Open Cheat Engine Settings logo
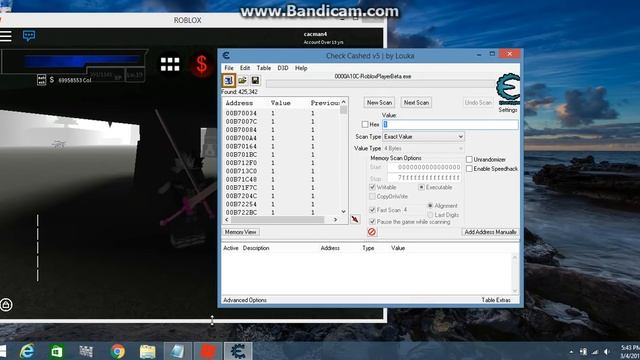 point(508,90)
